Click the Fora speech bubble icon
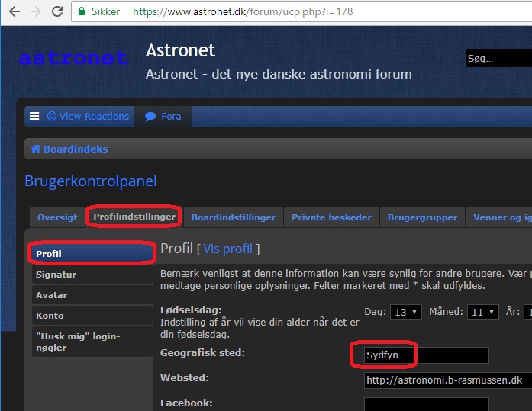 coord(150,117)
